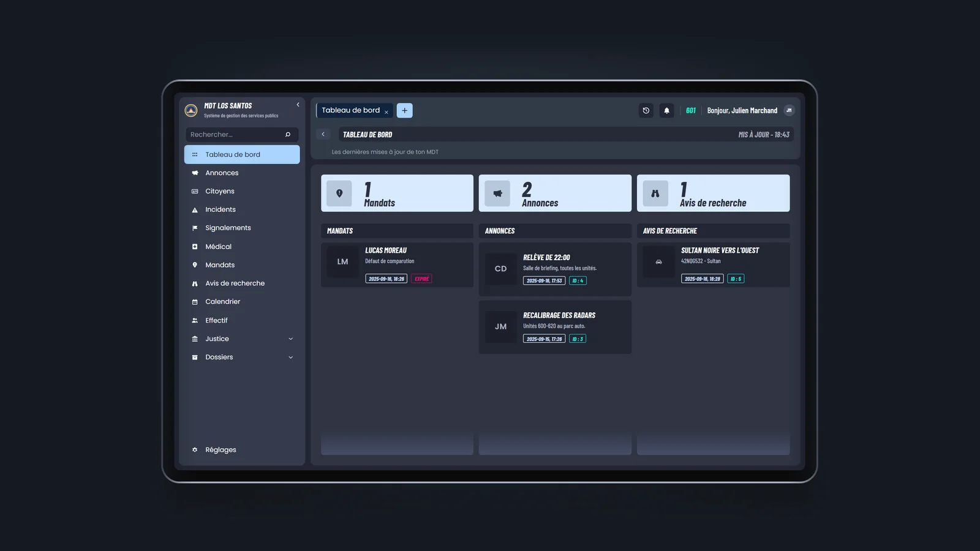Open the history clock icon
Viewport: 980px width, 551px height.
point(646,111)
